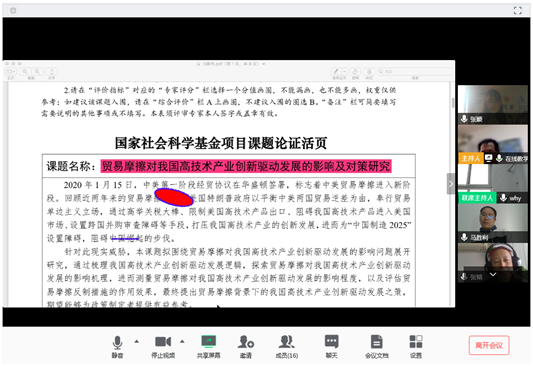Zoom out in shared PDF viewer toolbar
This screenshot has height=366, width=533.
tap(25, 72)
